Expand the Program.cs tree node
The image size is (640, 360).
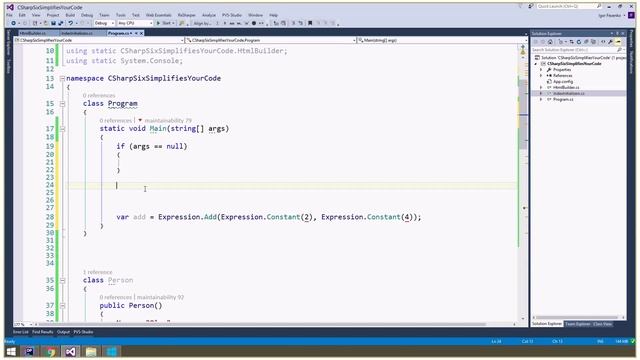541,99
